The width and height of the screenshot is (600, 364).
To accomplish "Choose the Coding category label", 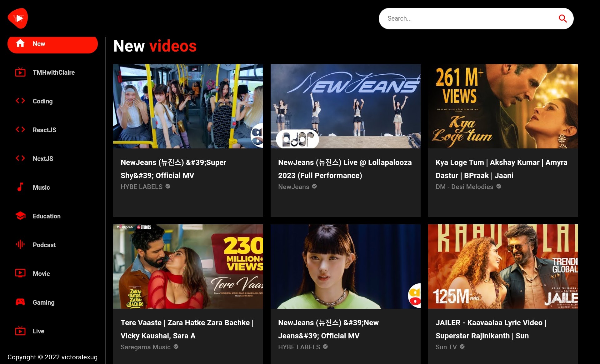I will coord(43,101).
